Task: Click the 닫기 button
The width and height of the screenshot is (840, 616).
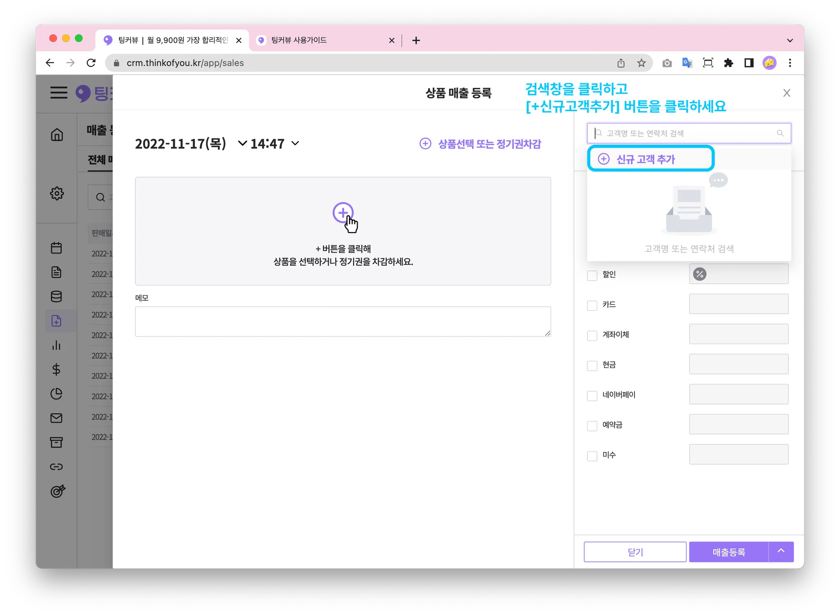Action: (635, 552)
